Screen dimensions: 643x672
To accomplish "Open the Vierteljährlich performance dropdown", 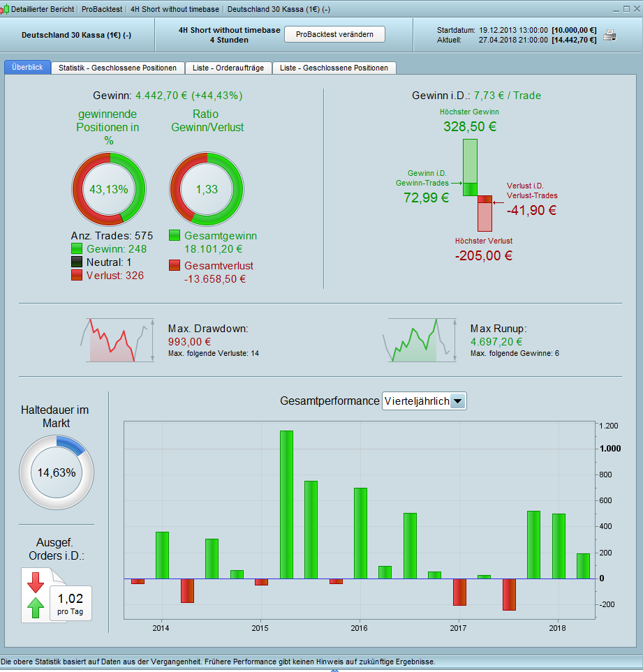I will tap(424, 401).
